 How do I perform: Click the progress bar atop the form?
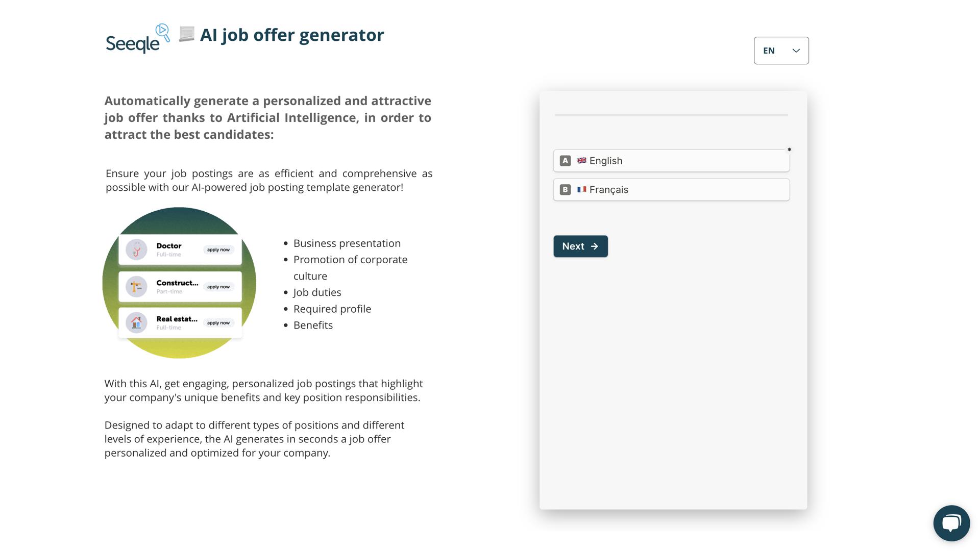[671, 115]
